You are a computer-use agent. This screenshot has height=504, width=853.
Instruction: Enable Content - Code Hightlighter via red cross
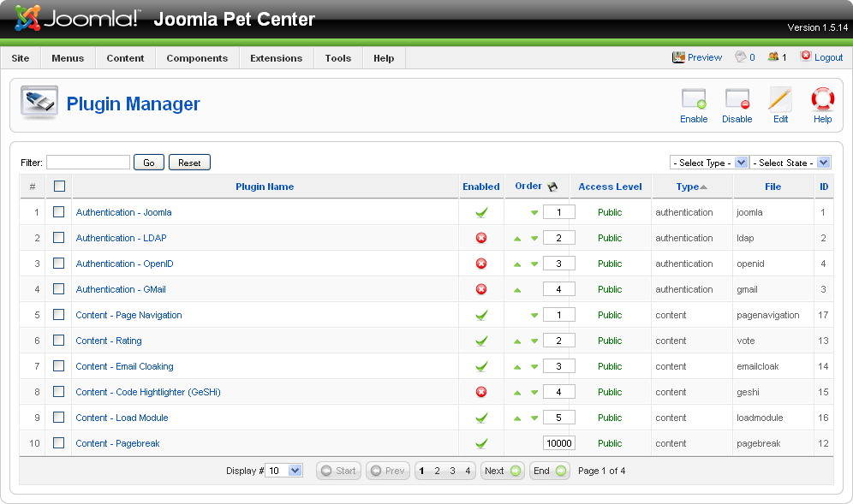[481, 392]
